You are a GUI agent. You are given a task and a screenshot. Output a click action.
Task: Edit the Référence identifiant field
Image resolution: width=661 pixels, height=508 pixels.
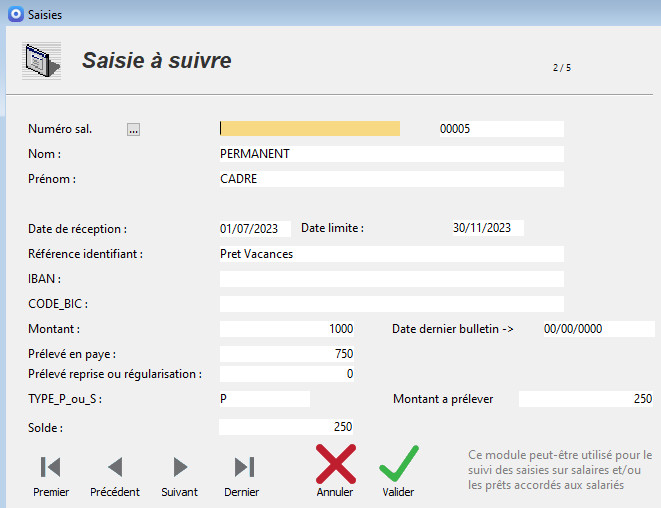[390, 254]
